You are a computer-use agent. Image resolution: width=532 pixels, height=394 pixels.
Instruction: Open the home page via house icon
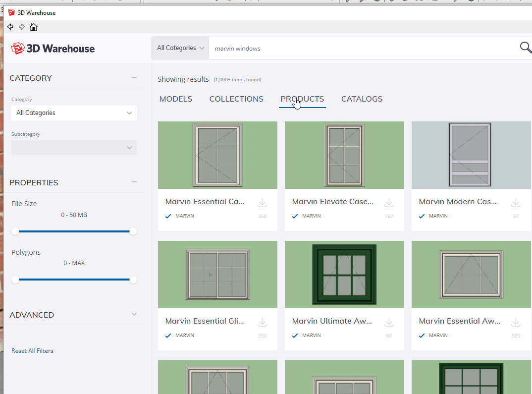tap(34, 27)
